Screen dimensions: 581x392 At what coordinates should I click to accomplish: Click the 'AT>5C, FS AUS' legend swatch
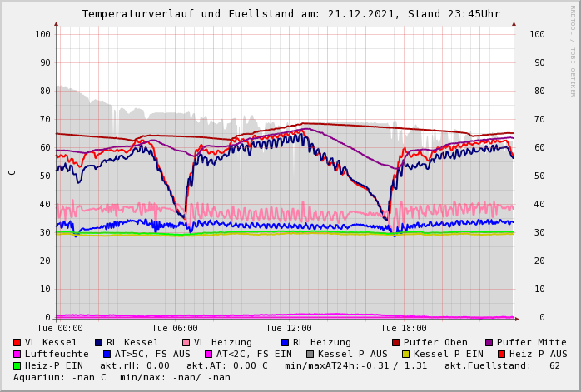point(107,354)
